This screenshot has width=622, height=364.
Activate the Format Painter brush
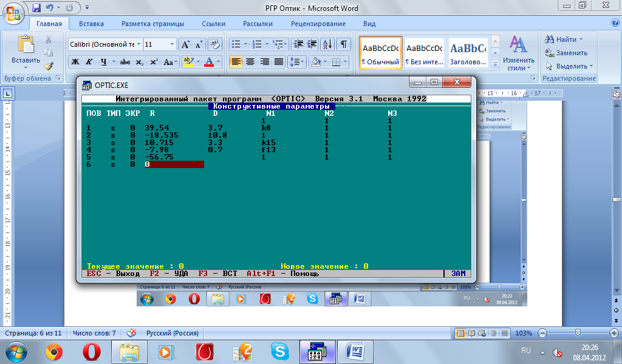49,66
